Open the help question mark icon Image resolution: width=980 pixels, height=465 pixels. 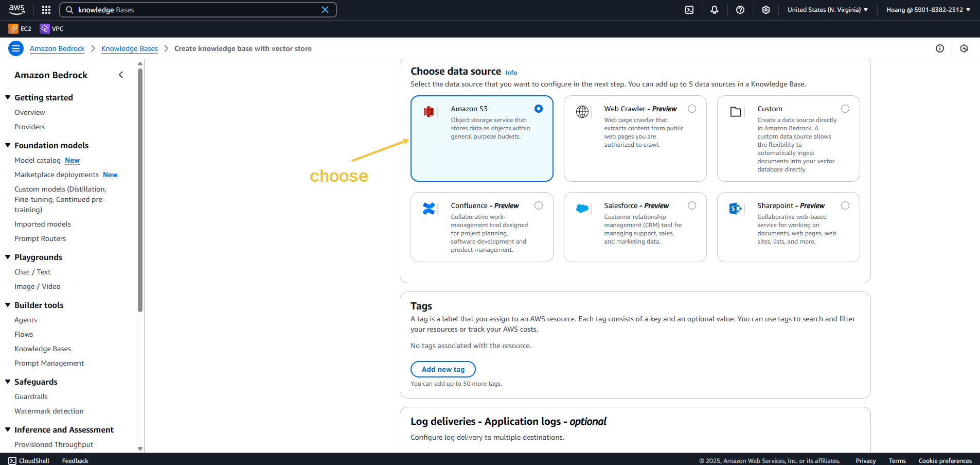740,10
